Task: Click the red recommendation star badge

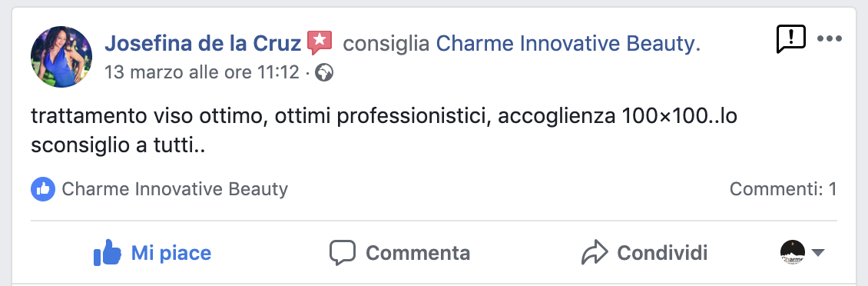Action: [x=320, y=43]
